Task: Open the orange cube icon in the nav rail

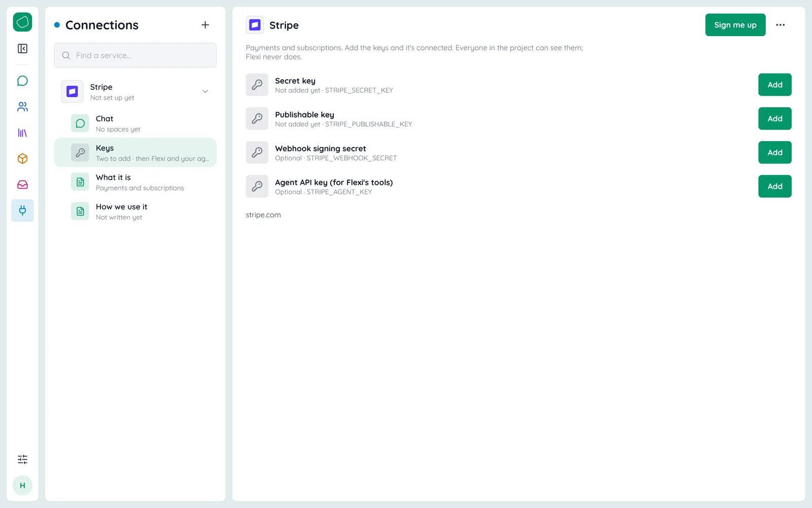Action: click(x=22, y=158)
